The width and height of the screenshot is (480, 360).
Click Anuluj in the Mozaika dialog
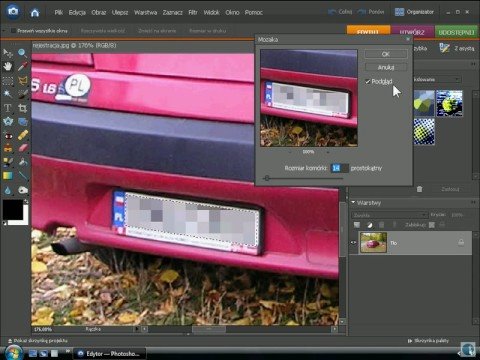(386, 67)
